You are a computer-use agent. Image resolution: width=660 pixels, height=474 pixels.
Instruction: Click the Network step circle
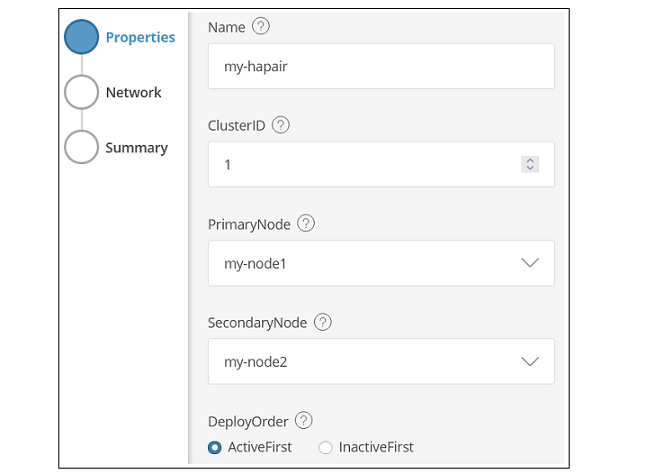click(81, 93)
